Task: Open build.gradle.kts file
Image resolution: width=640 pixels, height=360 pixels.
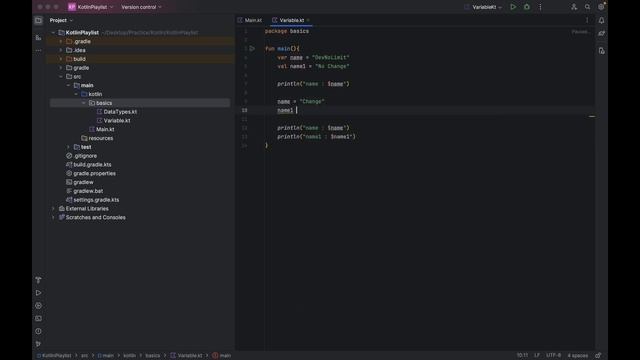Action: [89, 164]
